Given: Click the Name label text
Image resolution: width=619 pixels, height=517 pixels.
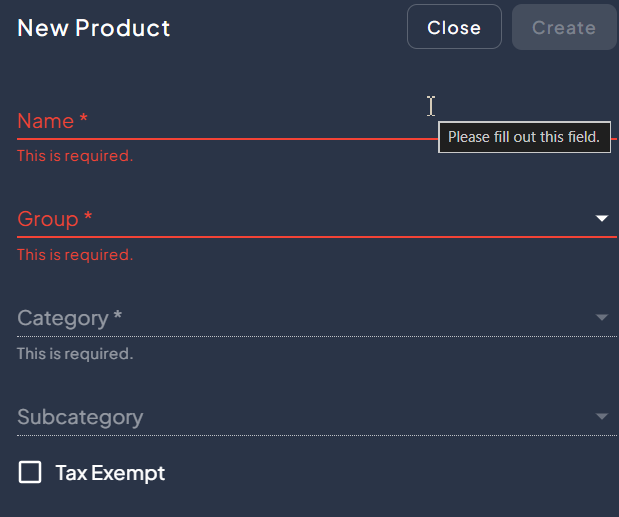Looking at the screenshot, I should pyautogui.click(x=45, y=121).
